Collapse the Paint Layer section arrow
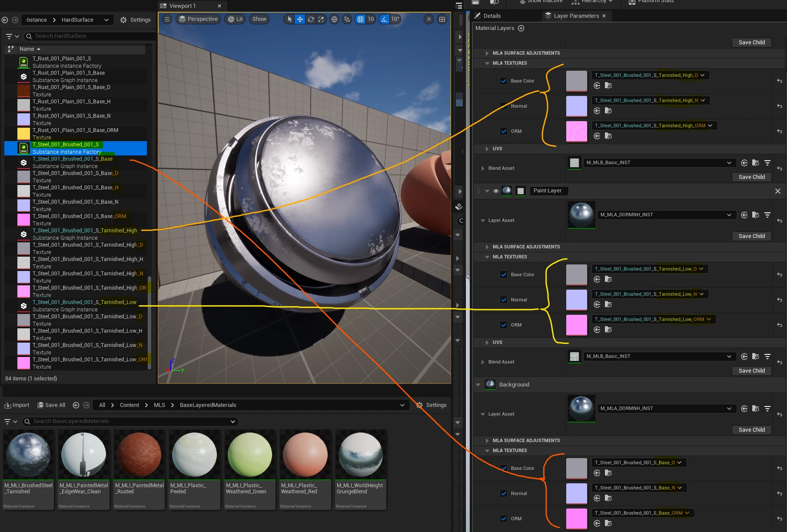787x532 pixels. (x=487, y=191)
